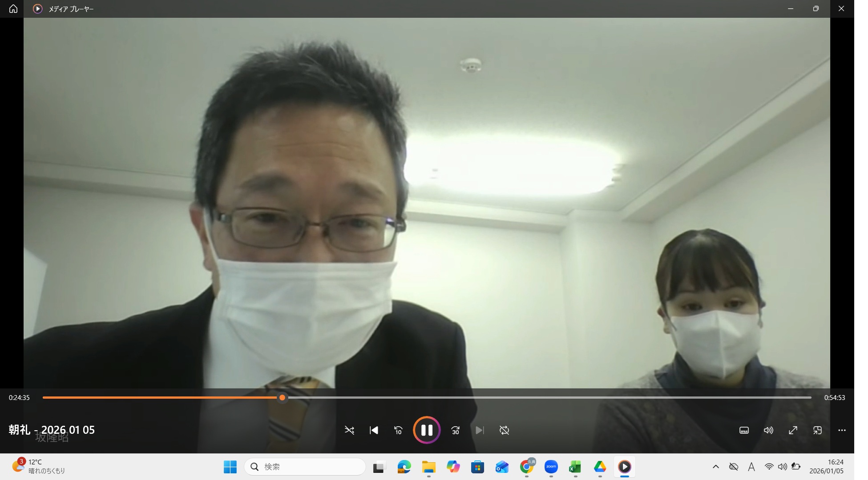The width and height of the screenshot is (868, 480).
Task: Toggle repeat mode
Action: (504, 430)
